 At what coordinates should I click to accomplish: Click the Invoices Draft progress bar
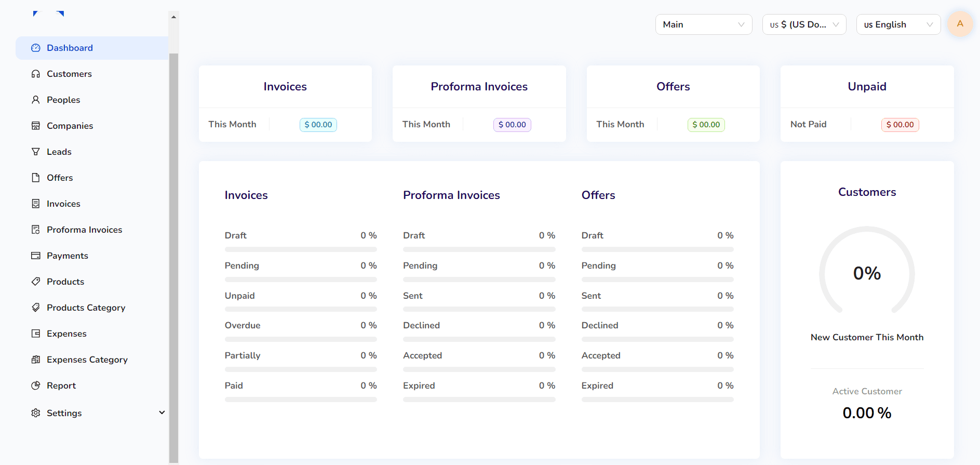tap(300, 249)
